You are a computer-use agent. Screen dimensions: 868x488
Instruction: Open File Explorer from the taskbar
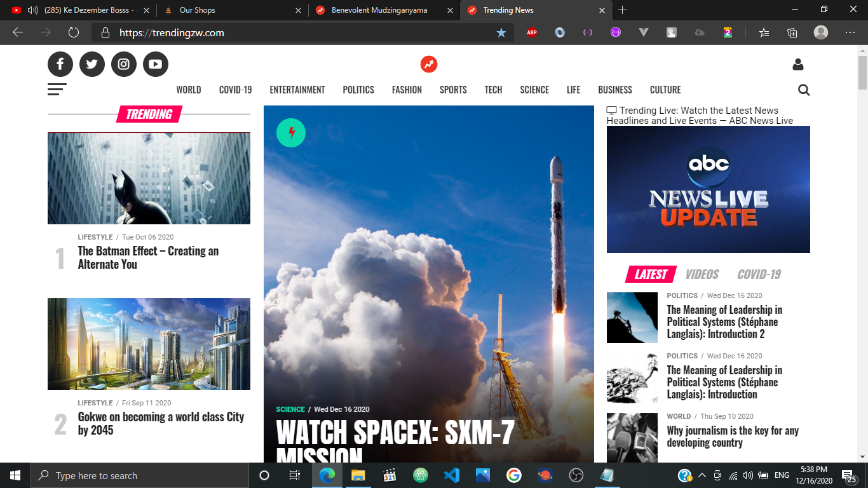tap(358, 475)
